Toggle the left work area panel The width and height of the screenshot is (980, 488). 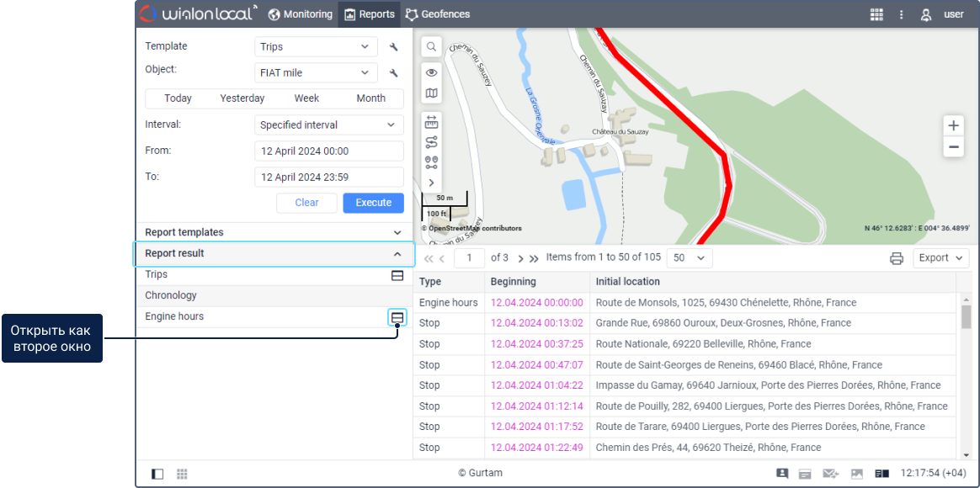(158, 474)
